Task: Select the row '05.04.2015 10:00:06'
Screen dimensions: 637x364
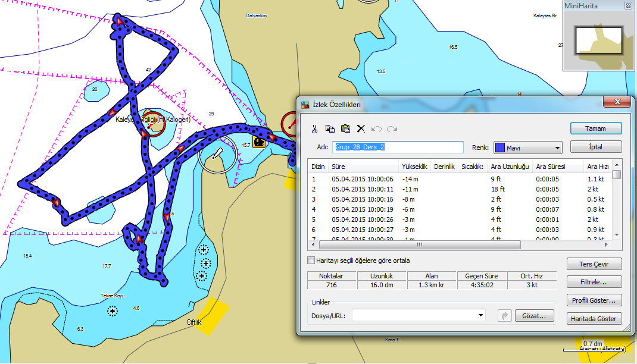Action: [x=460, y=179]
